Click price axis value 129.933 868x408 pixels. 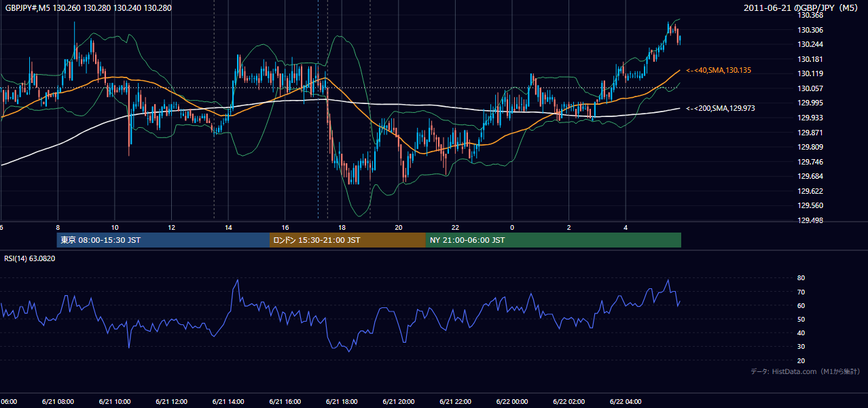(x=810, y=118)
